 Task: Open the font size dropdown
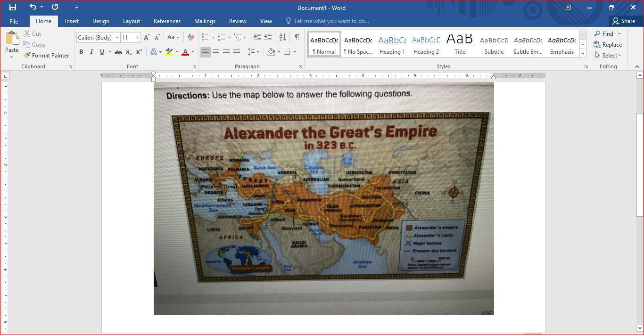(x=137, y=38)
